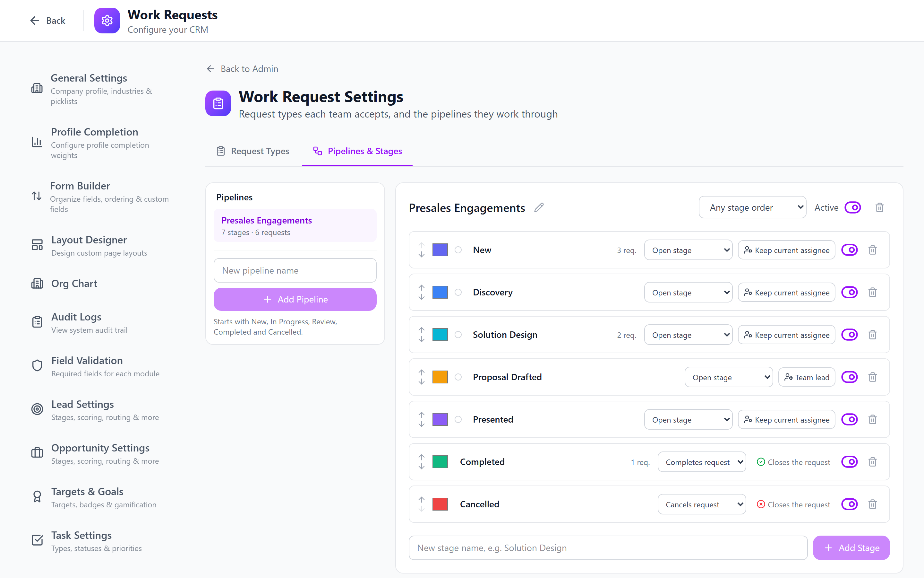Open the Cancels request dropdown
This screenshot has width=924, height=578.
pos(702,504)
